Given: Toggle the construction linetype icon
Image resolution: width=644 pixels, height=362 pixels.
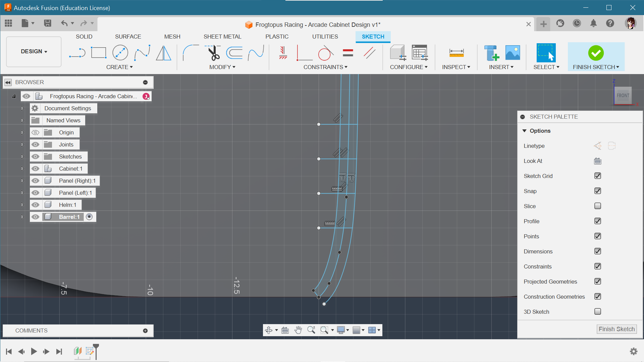Looking at the screenshot, I should coord(598,146).
